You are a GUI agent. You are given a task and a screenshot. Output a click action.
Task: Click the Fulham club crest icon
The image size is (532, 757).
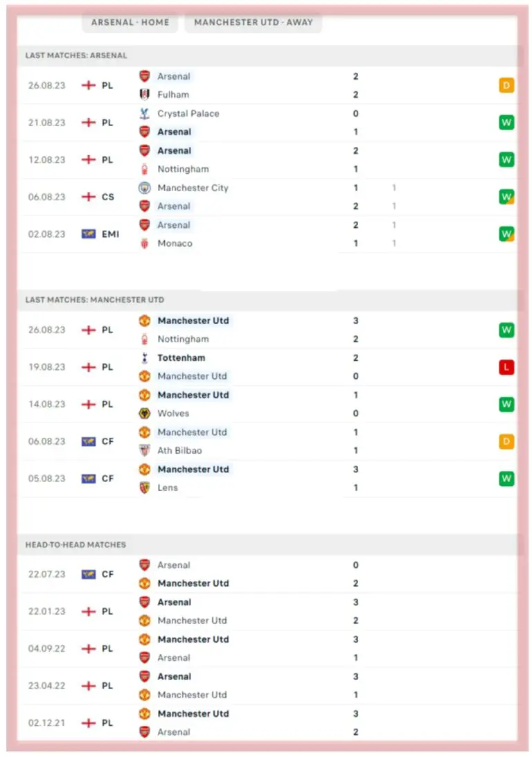pyautogui.click(x=144, y=95)
